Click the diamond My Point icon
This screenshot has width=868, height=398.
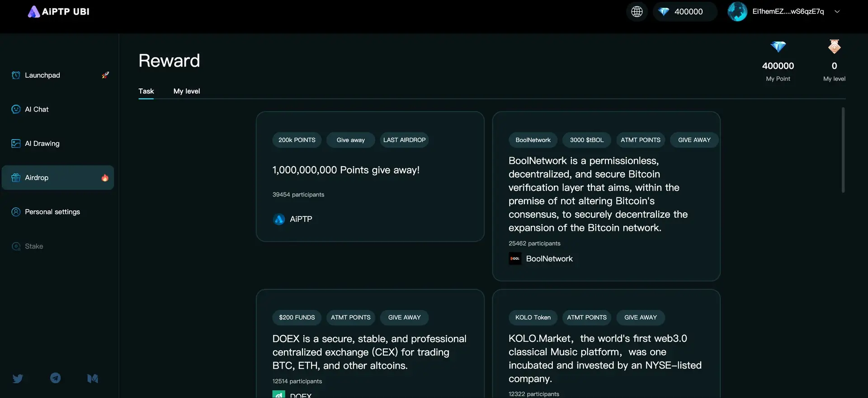pyautogui.click(x=778, y=47)
